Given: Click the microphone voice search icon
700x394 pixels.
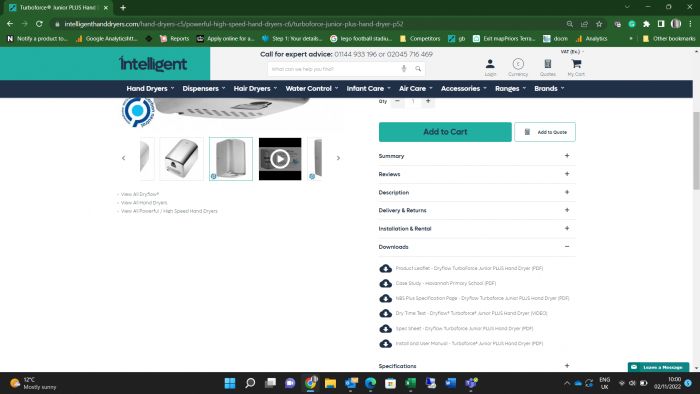Looking at the screenshot, I should (404, 69).
